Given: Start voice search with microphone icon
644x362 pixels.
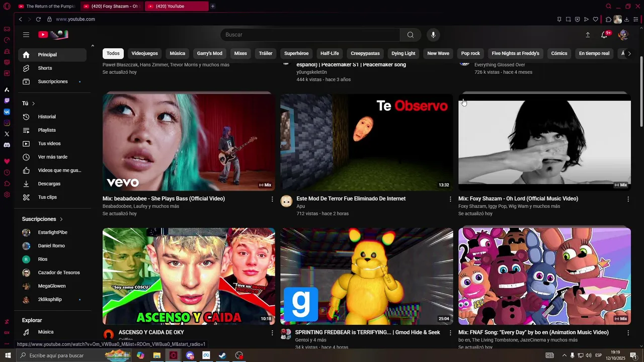Looking at the screenshot, I should tap(433, 35).
